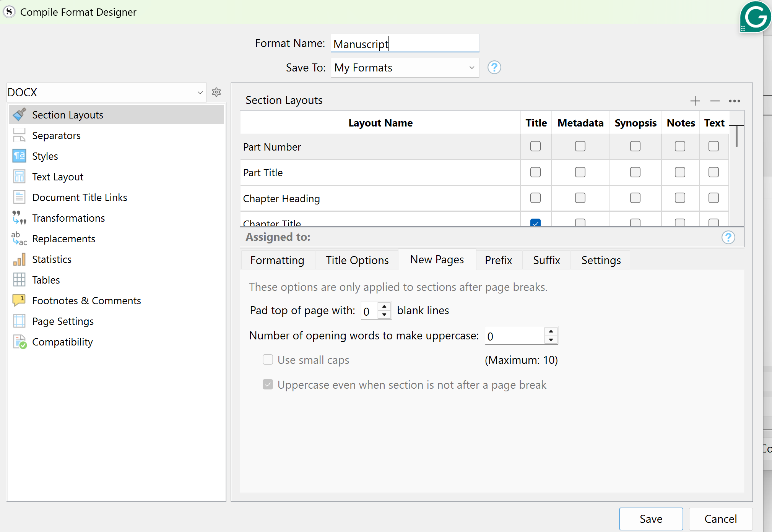Click the Compatibility checkmark icon
This screenshot has height=532, width=772.
(20, 342)
